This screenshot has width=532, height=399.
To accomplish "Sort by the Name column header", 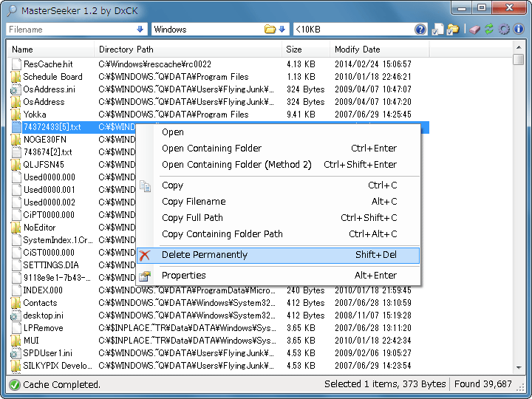I will tap(51, 50).
